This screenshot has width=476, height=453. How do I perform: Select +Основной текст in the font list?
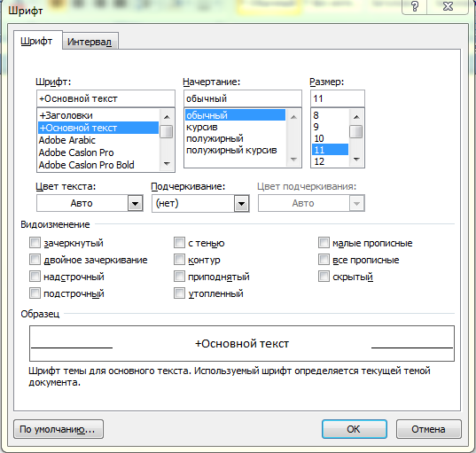click(x=98, y=128)
